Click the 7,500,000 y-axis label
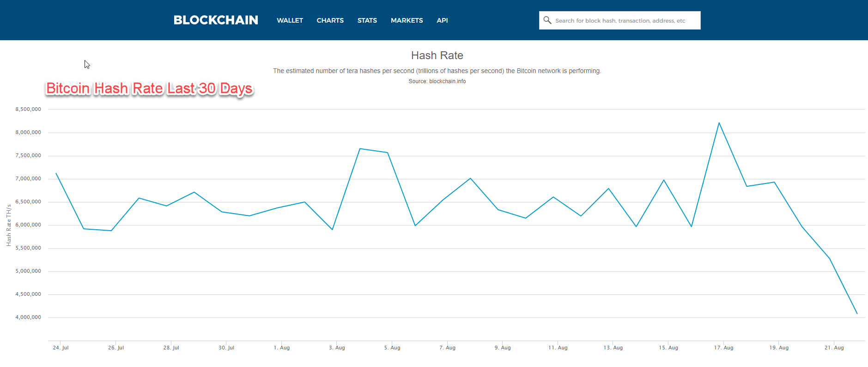The image size is (868, 367). click(x=28, y=156)
